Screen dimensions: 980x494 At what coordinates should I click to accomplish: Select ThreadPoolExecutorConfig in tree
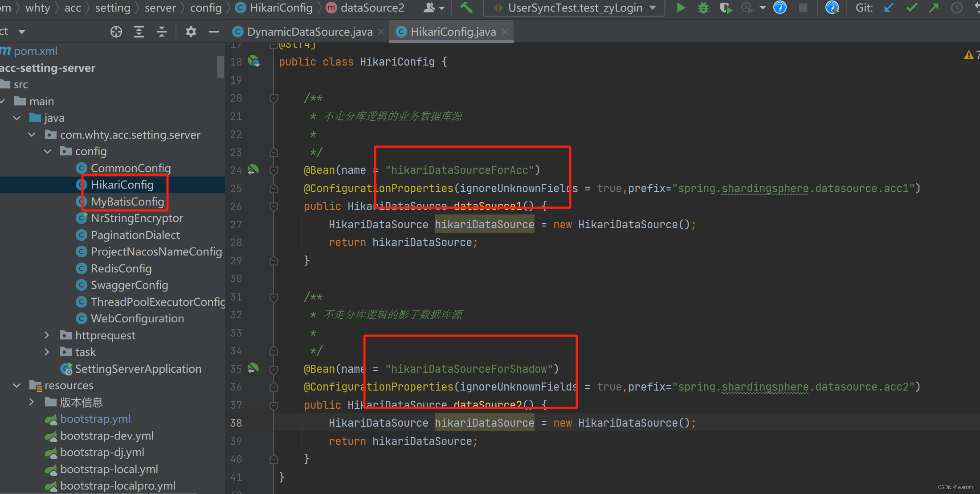click(151, 302)
